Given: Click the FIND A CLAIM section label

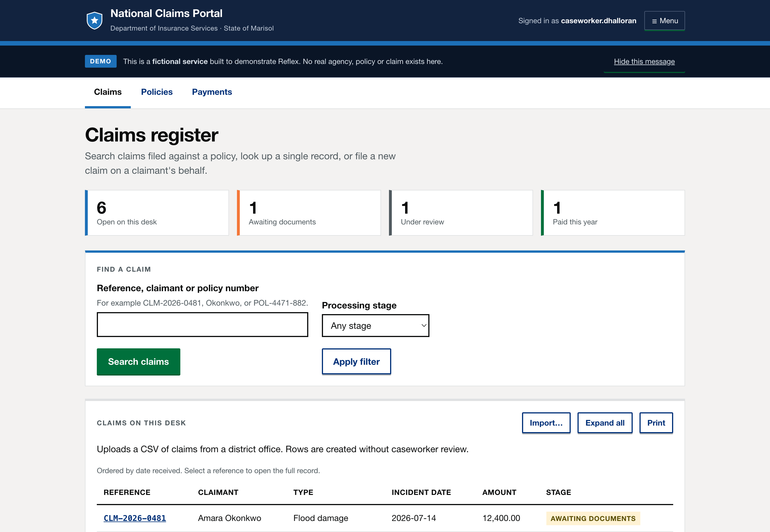Looking at the screenshot, I should [124, 269].
